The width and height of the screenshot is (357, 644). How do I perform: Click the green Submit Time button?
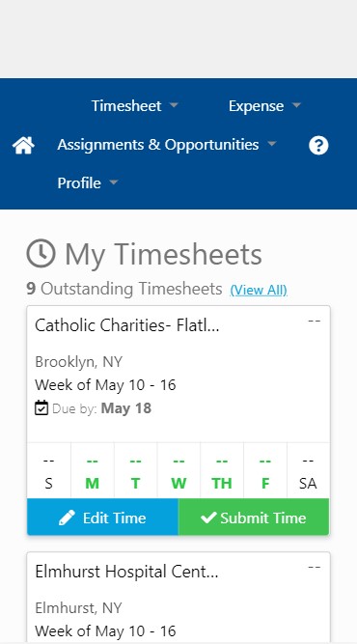click(254, 518)
